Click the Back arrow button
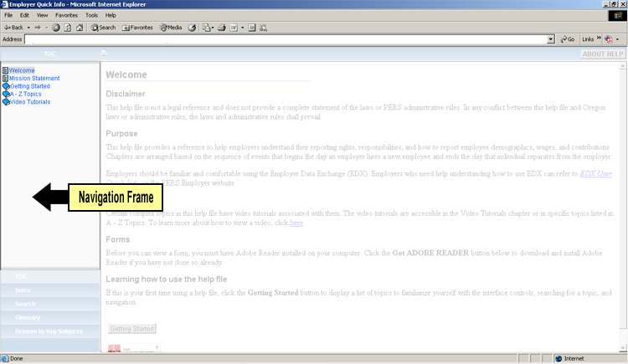This screenshot has width=628, height=364. point(14,28)
